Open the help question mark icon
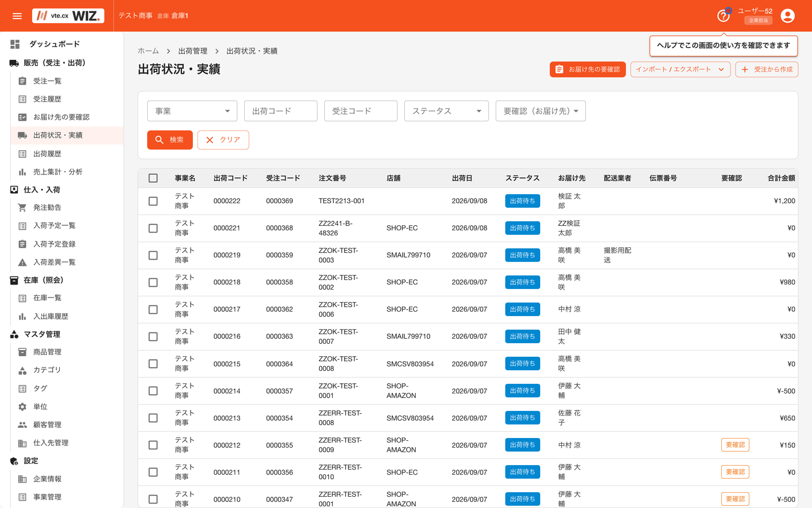812x508 pixels. coord(723,16)
